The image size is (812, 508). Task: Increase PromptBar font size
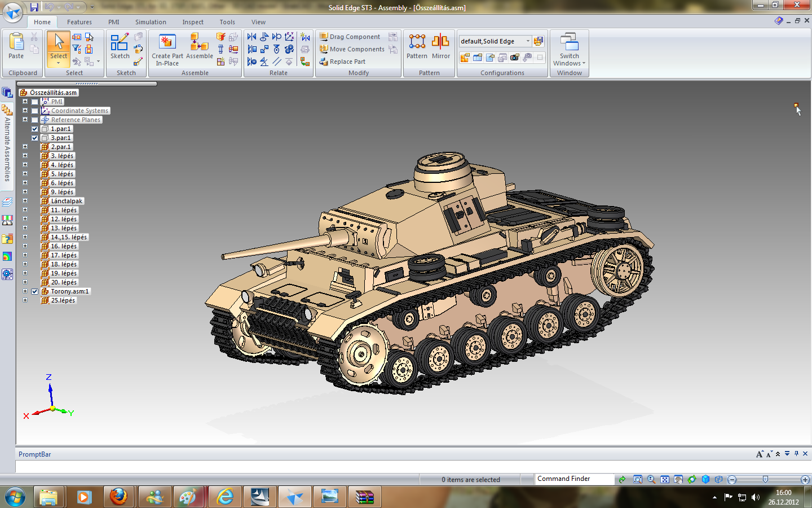coord(760,454)
